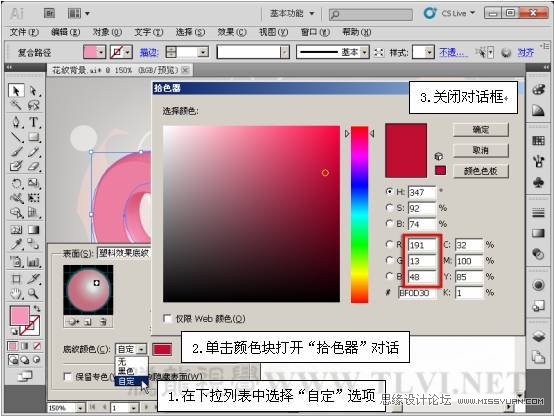Click the CS Live icon

pyautogui.click(x=430, y=13)
